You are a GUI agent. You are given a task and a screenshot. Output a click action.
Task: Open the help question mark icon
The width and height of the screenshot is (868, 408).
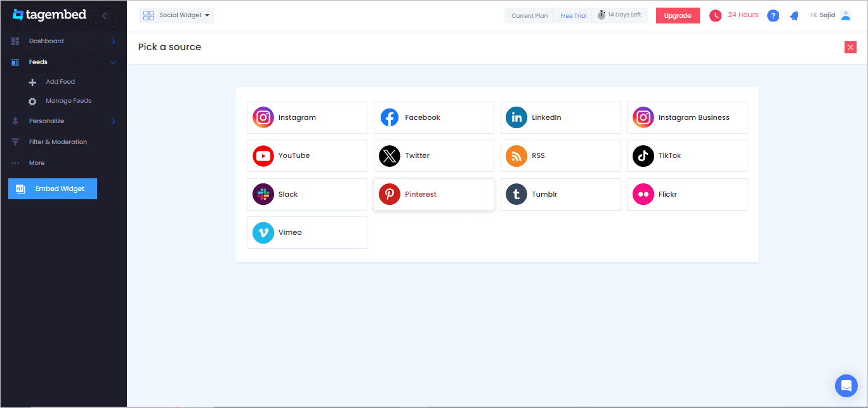773,16
